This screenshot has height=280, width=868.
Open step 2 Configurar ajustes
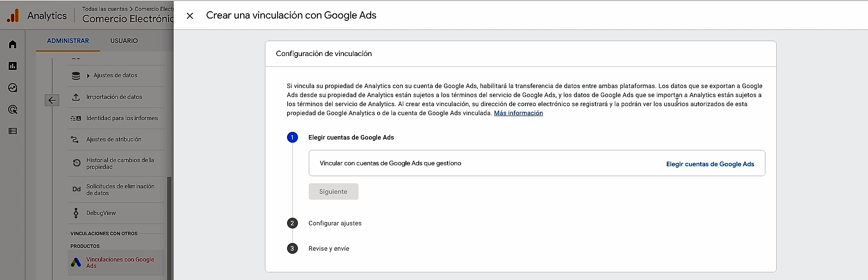pos(335,223)
